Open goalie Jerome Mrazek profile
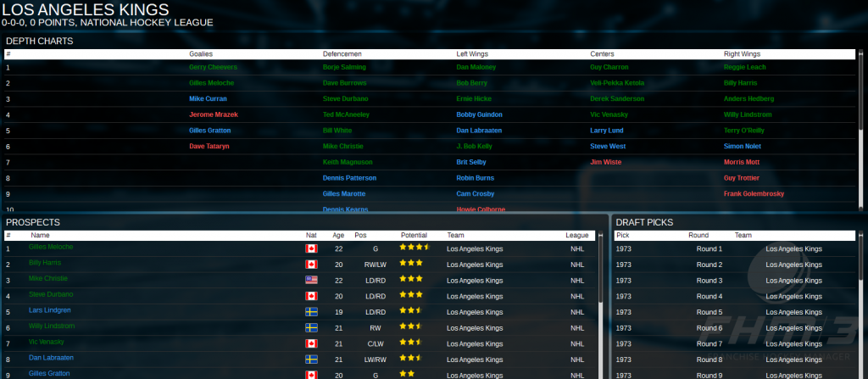 click(x=214, y=114)
